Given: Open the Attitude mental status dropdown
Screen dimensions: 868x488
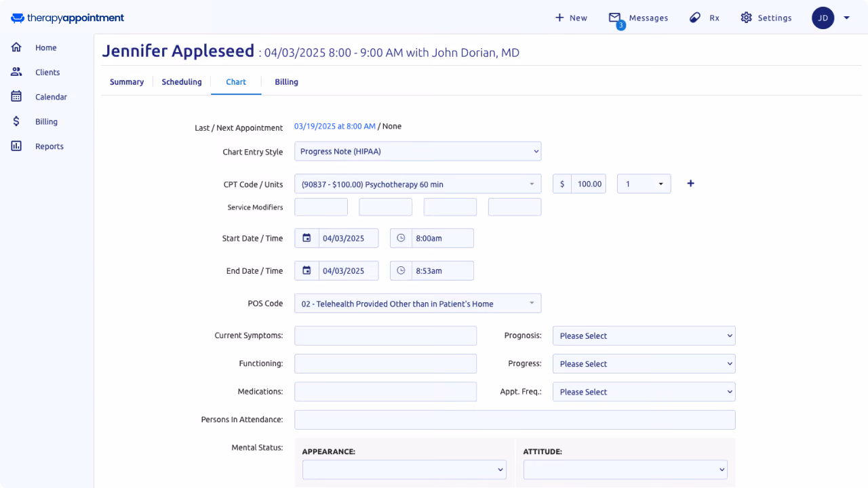Looking at the screenshot, I should tap(625, 469).
